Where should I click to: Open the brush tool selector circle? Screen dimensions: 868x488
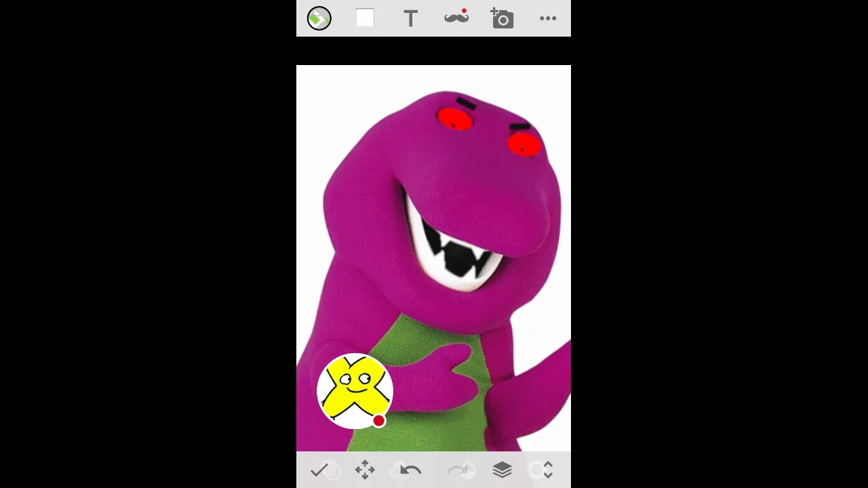click(319, 18)
